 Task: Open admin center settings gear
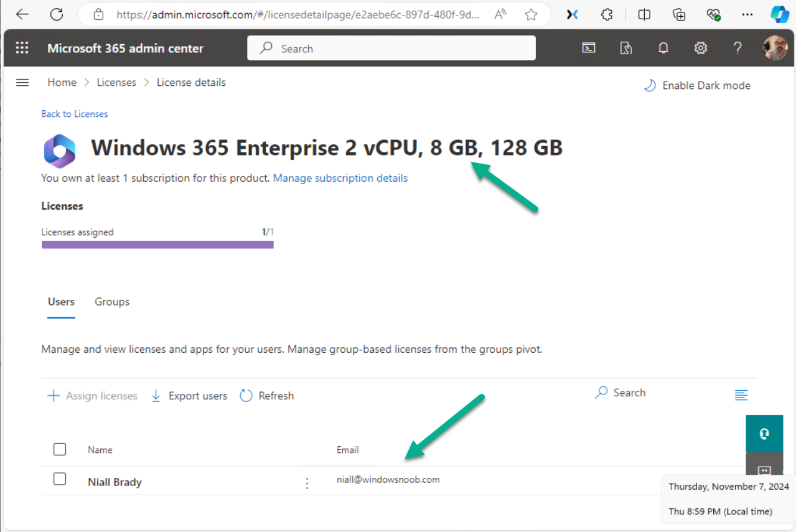coord(701,48)
